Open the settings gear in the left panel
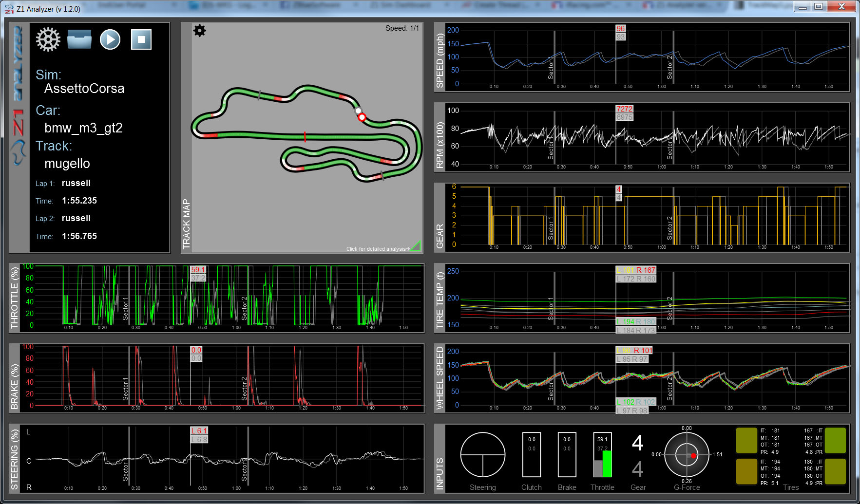860x504 pixels. tap(48, 39)
